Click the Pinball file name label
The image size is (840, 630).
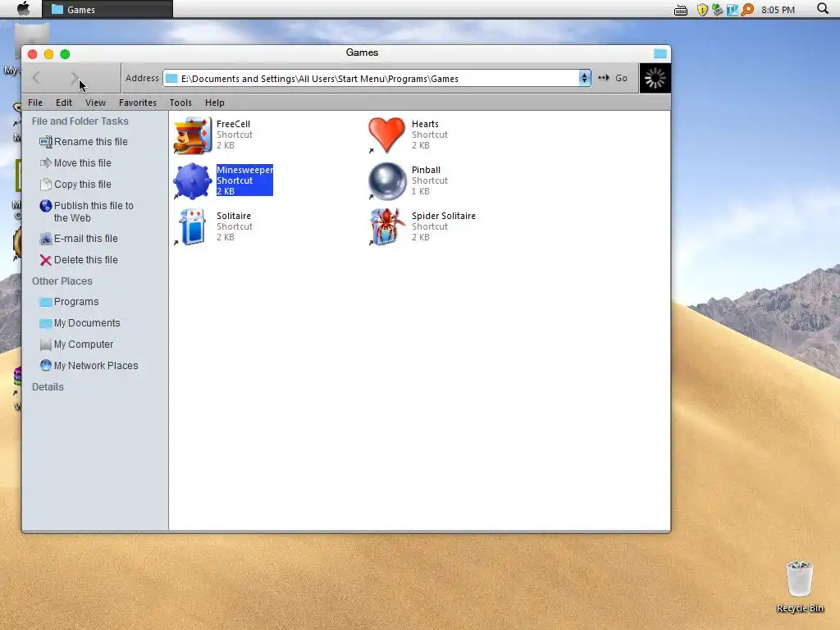[x=426, y=170]
